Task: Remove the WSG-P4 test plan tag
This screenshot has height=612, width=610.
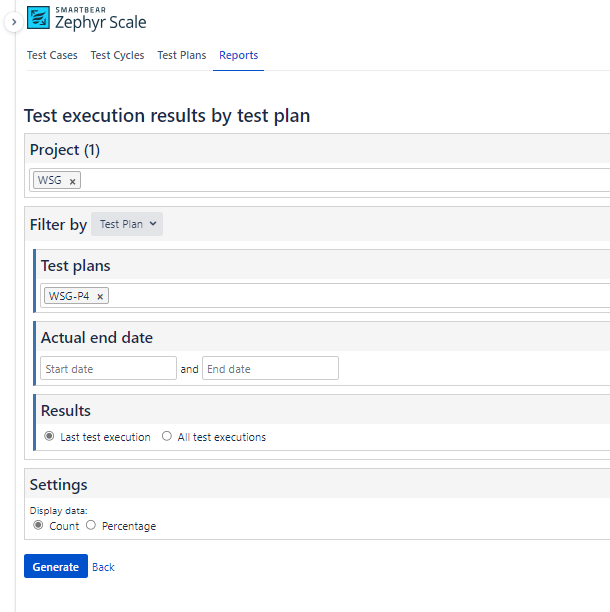Action: tap(100, 296)
